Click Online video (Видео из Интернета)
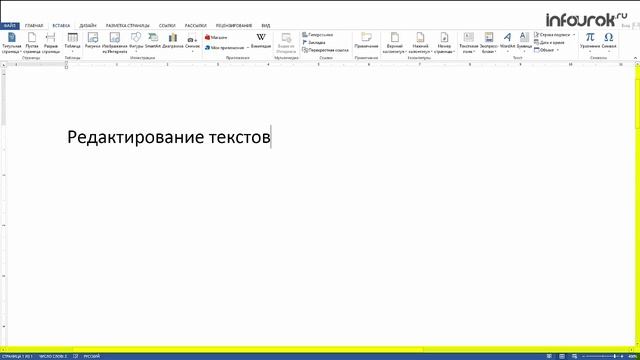Viewport: 640px width, 360px height. (286, 43)
